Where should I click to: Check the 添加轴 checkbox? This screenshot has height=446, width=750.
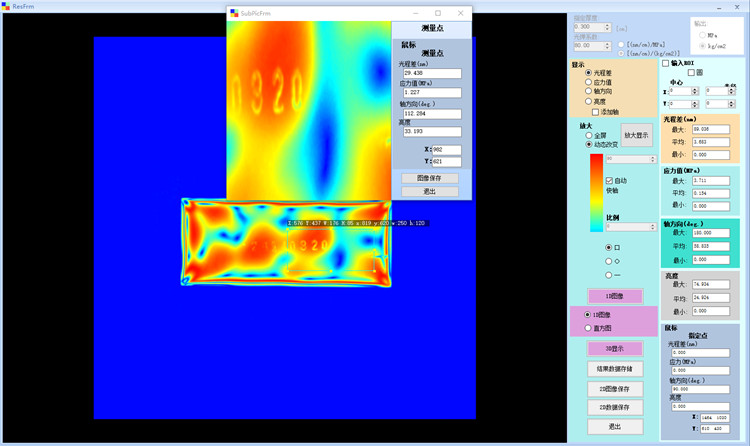[x=593, y=111]
